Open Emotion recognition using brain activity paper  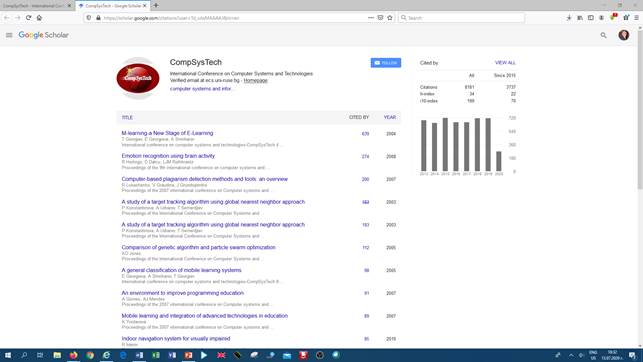[x=168, y=156]
